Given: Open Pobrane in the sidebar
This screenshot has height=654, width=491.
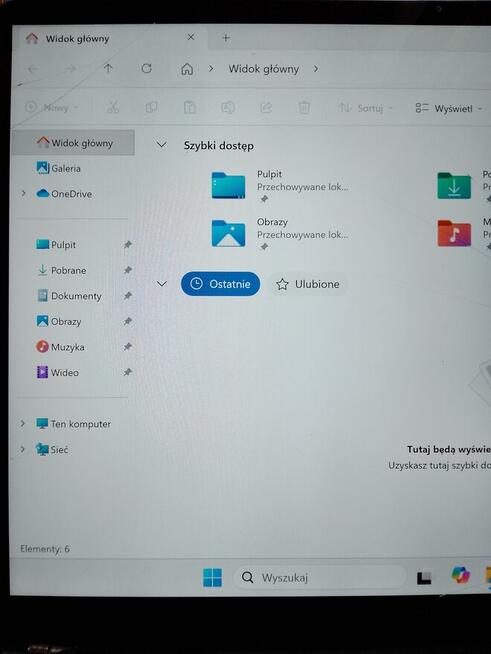Looking at the screenshot, I should point(61,270).
